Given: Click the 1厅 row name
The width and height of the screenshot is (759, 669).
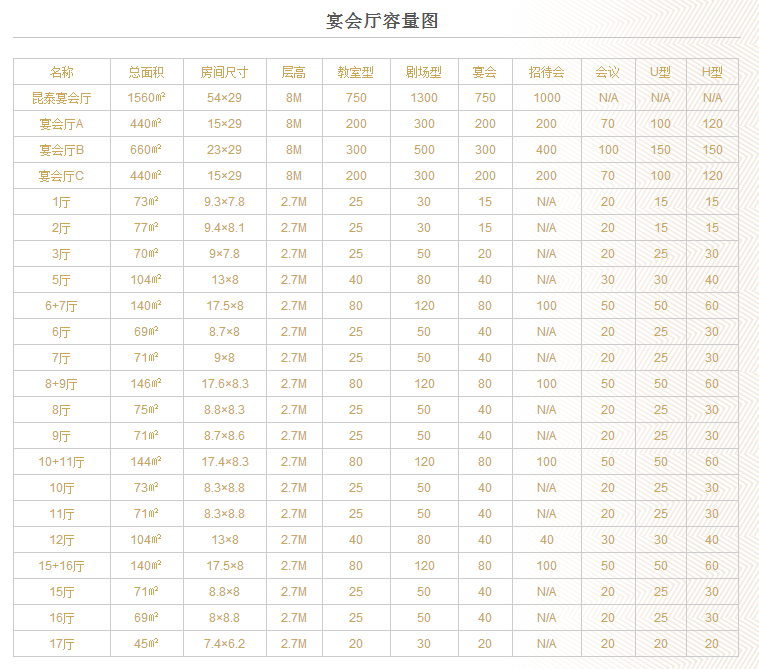Looking at the screenshot, I should [x=61, y=202].
